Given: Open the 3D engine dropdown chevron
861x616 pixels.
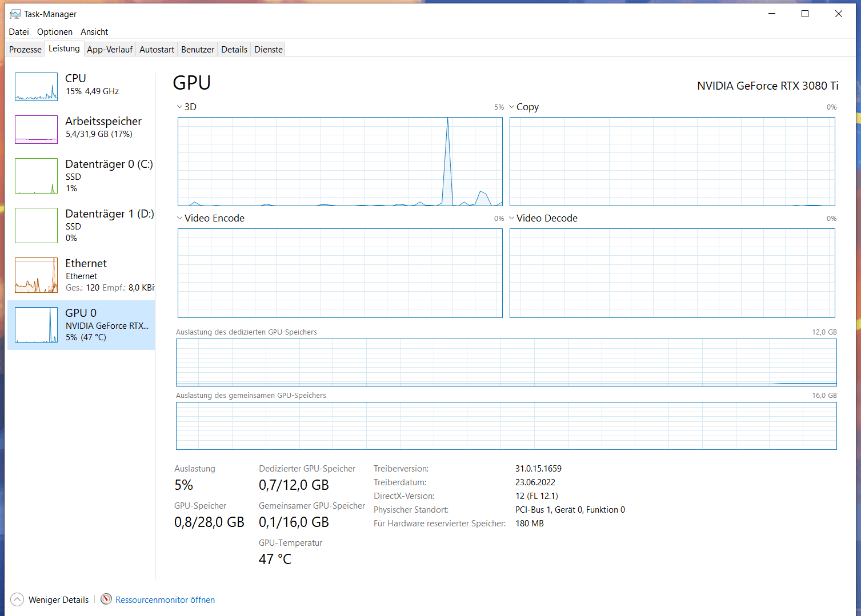Looking at the screenshot, I should (179, 107).
